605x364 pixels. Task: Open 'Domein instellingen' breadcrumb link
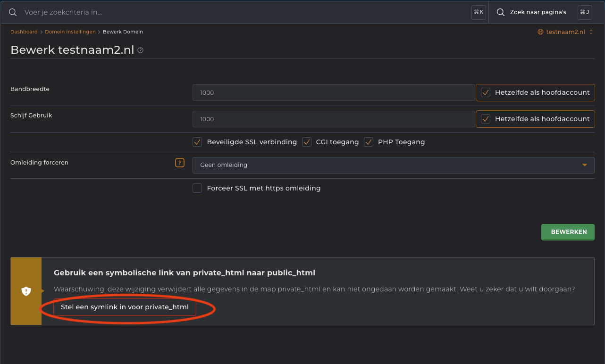pos(70,32)
